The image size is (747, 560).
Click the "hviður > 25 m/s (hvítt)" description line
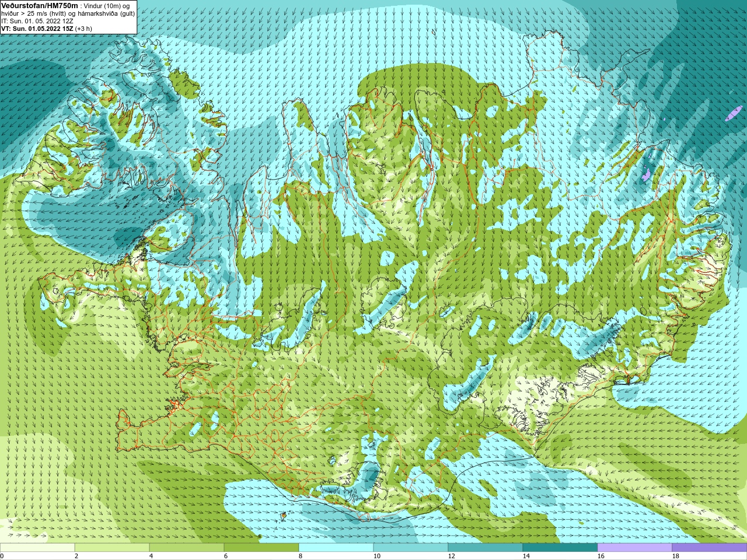coord(68,13)
